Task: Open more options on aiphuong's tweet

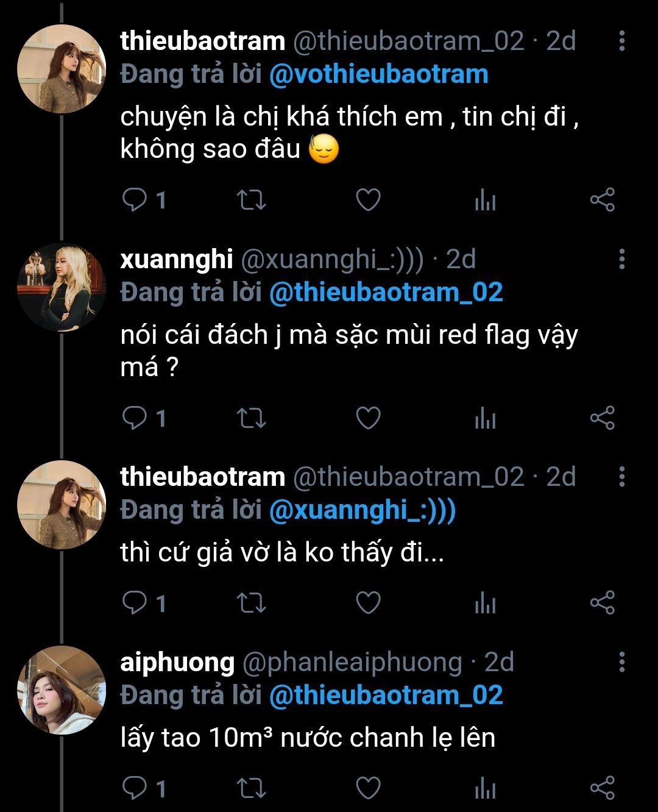Action: (621, 662)
